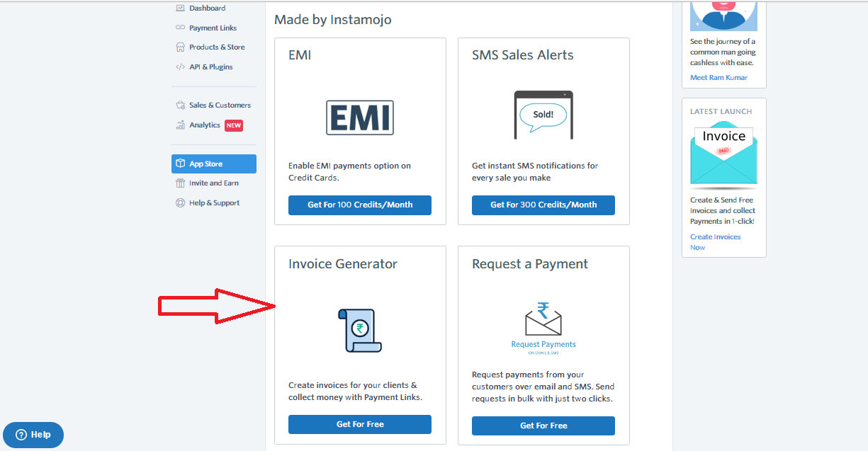Click the Analytics chart icon
The height and width of the screenshot is (451, 868).
click(180, 125)
